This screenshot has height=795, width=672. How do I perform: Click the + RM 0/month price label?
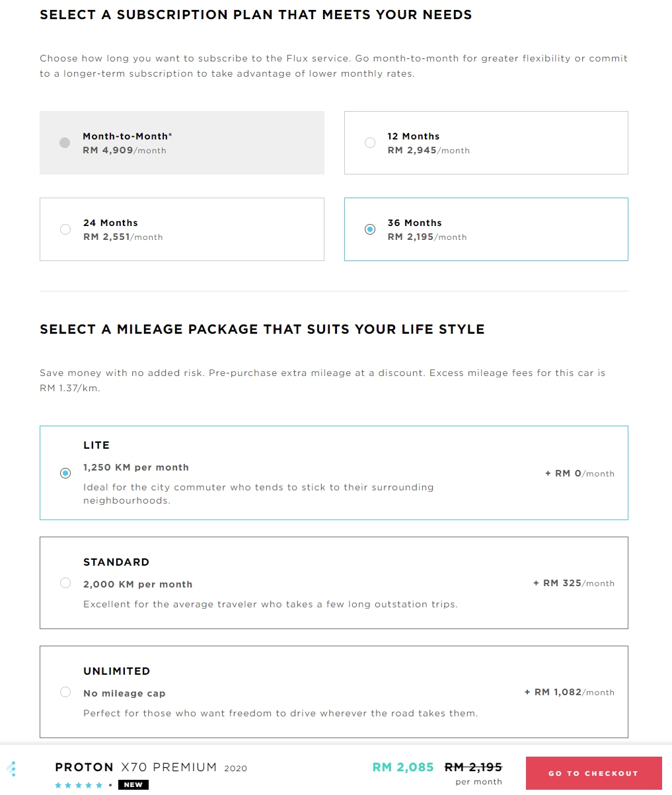579,474
